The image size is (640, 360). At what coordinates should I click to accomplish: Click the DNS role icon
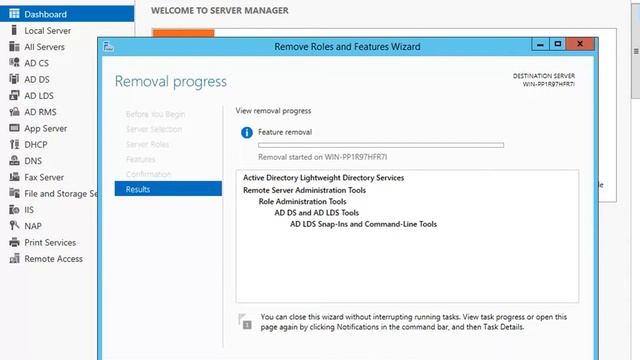click(x=14, y=161)
